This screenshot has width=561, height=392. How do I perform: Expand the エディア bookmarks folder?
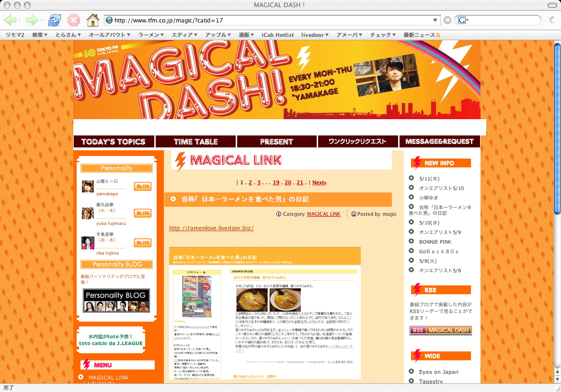[x=184, y=34]
